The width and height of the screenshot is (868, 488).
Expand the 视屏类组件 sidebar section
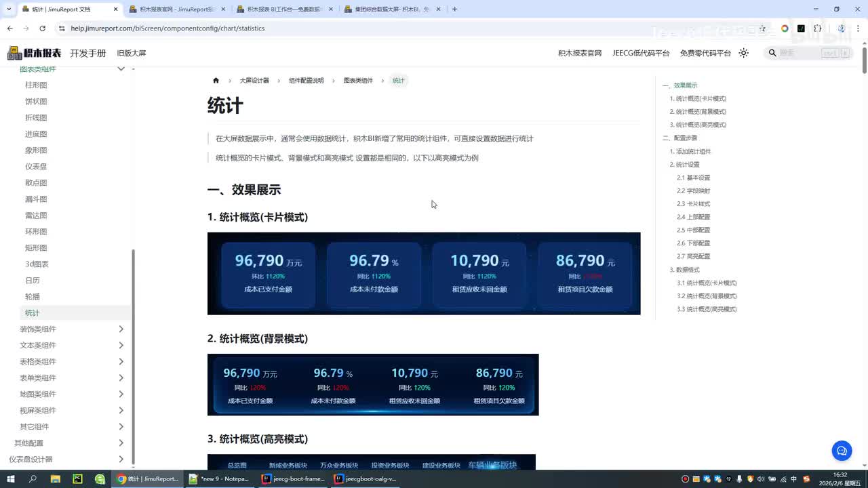coord(121,411)
